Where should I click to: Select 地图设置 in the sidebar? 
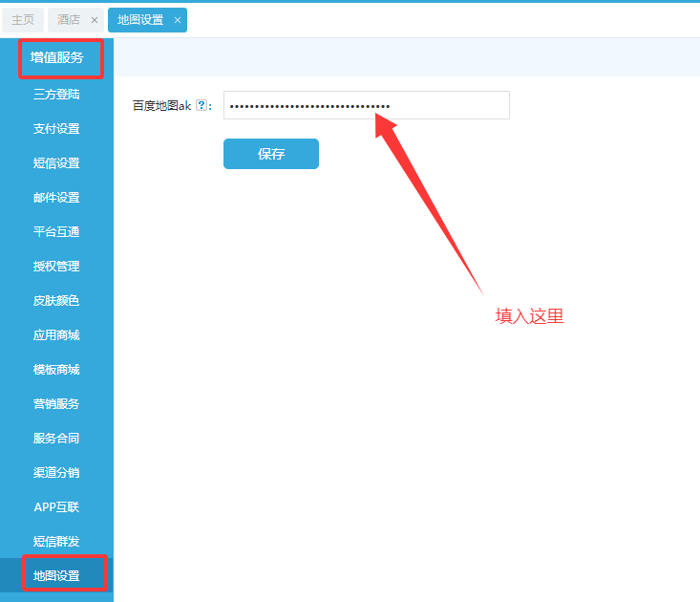[56, 576]
